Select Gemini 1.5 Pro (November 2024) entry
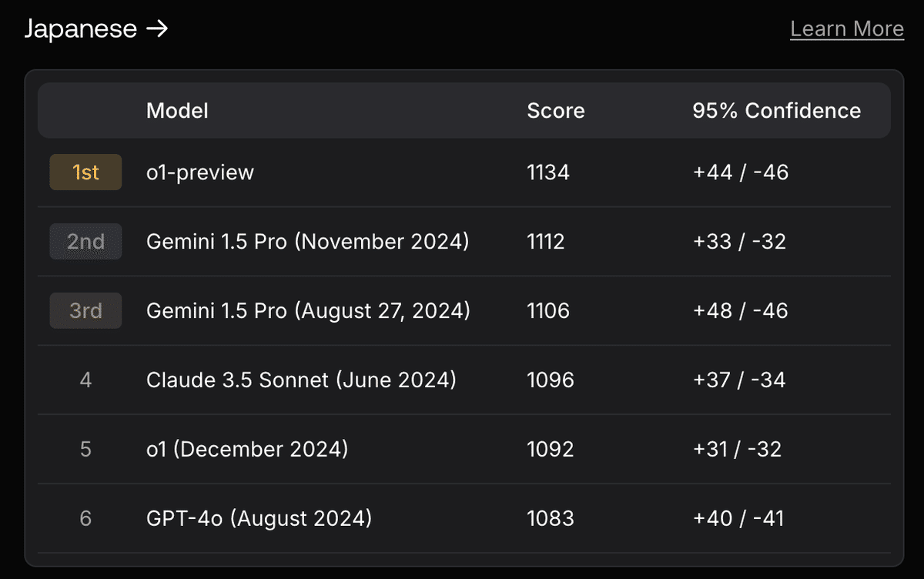The height and width of the screenshot is (579, 924). pyautogui.click(x=307, y=242)
